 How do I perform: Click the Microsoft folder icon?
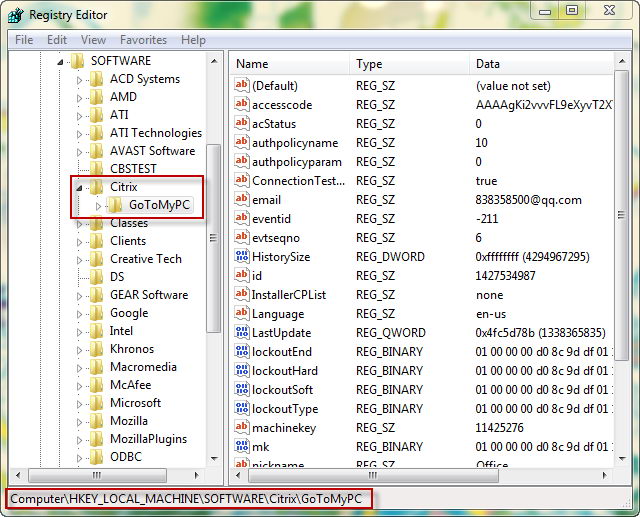coord(96,403)
